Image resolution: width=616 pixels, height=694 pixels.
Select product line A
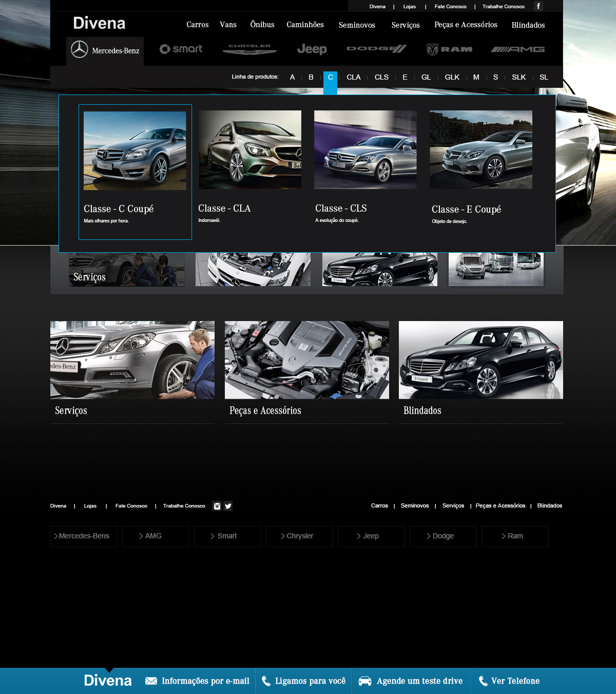tap(292, 77)
